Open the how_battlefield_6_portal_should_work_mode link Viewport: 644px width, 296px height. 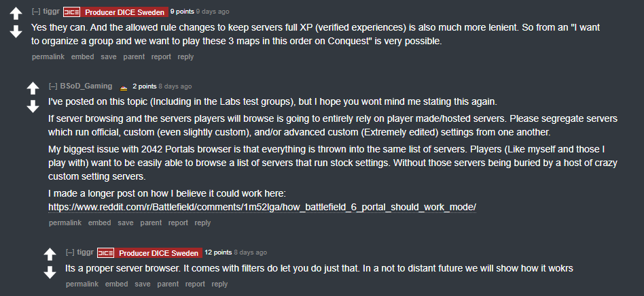click(262, 206)
